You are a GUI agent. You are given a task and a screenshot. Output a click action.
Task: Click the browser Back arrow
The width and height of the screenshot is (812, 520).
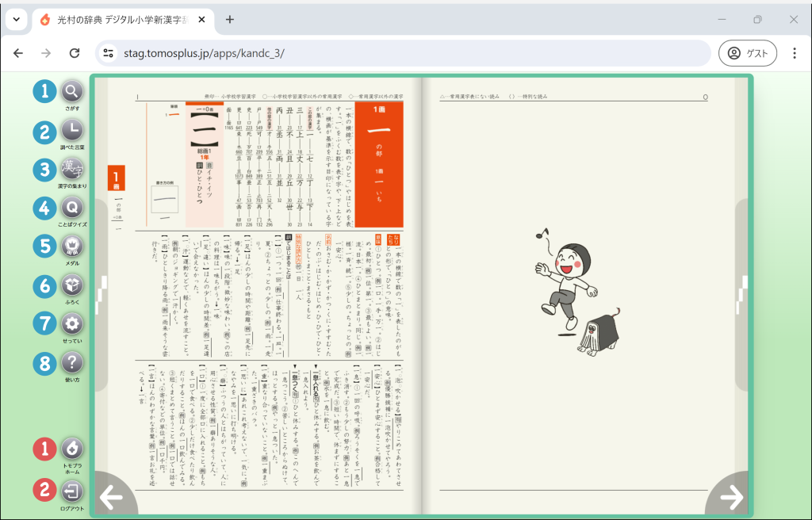pyautogui.click(x=18, y=53)
